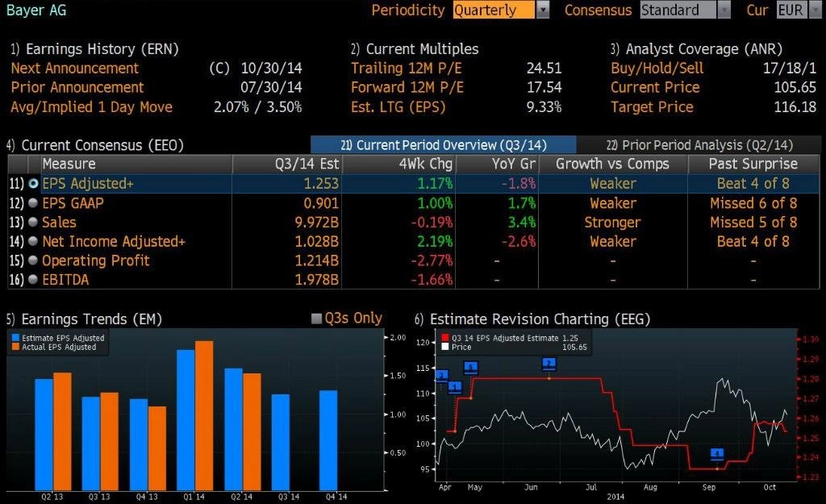The image size is (826, 504).
Task: Select Sales radio button
Action: [x=33, y=223]
